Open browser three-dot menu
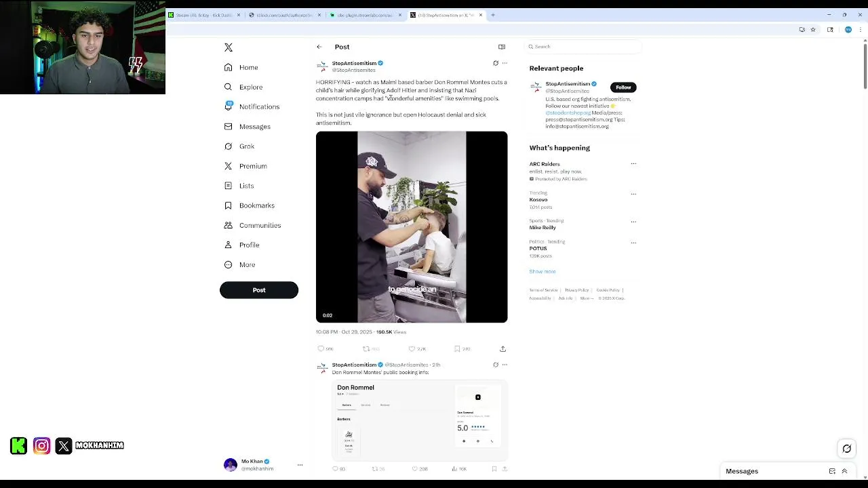The image size is (868, 488). point(861,30)
